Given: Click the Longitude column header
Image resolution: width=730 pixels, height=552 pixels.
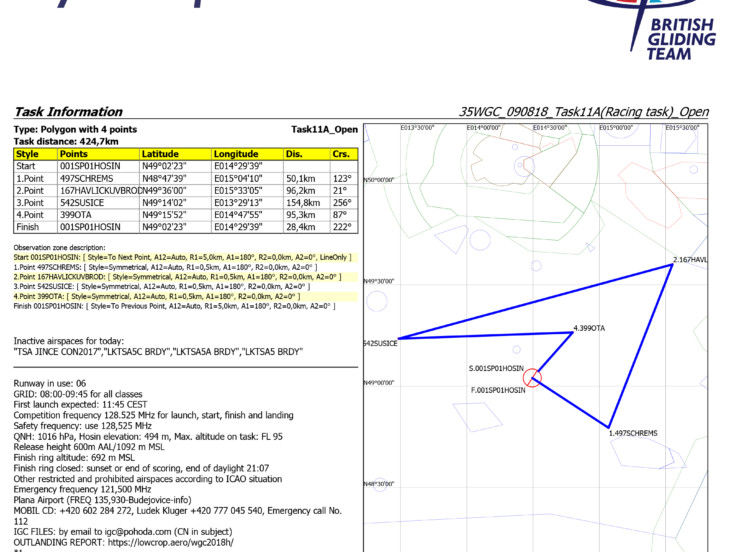Looking at the screenshot, I should pyautogui.click(x=235, y=154).
